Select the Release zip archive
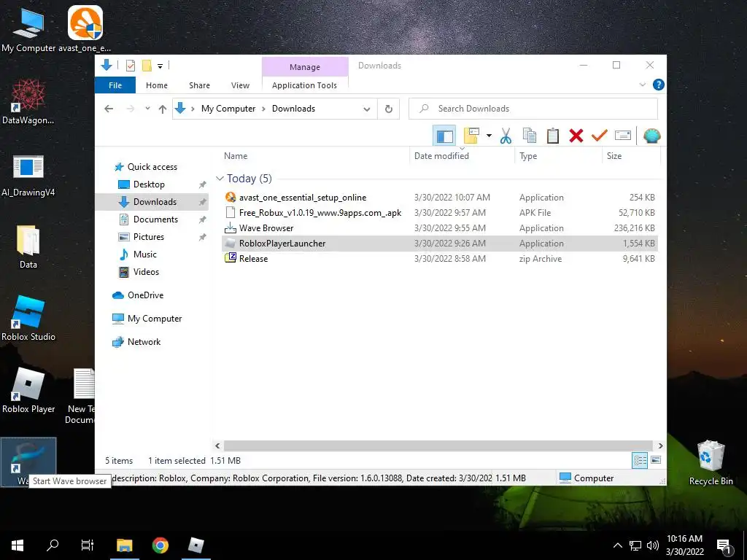The height and width of the screenshot is (560, 747). 439,259
